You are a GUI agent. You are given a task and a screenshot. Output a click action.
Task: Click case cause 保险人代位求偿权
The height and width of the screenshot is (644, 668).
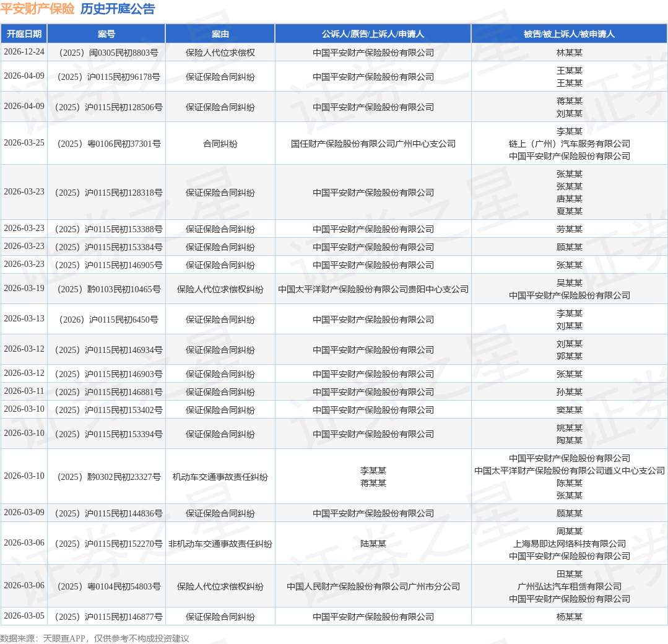[220, 53]
